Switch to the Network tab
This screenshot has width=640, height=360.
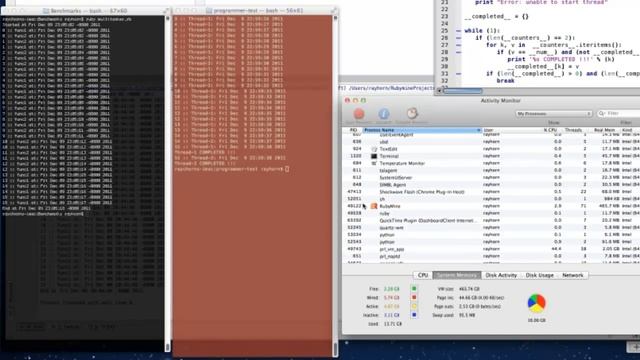[x=573, y=275]
